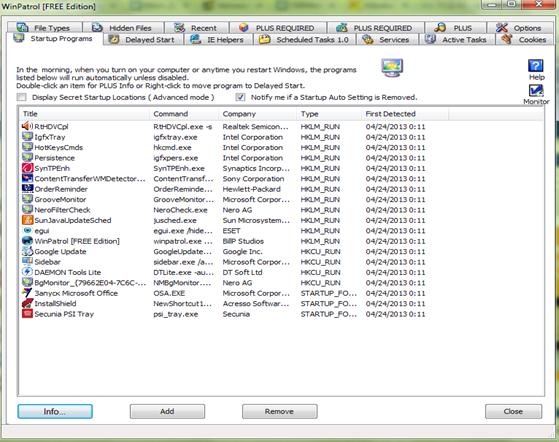Select the OSA.EXE command cell
Viewport: 559px width, 442px height.
pos(169,293)
